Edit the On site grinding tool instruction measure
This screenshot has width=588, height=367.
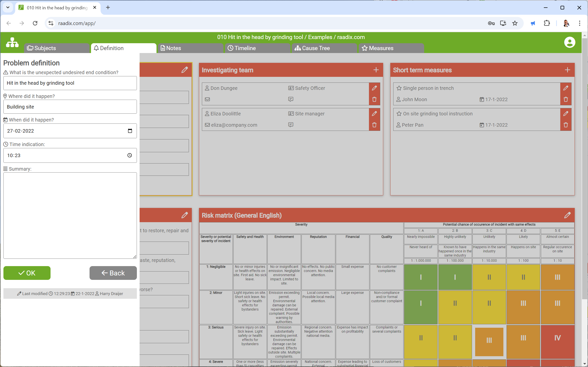(x=566, y=114)
